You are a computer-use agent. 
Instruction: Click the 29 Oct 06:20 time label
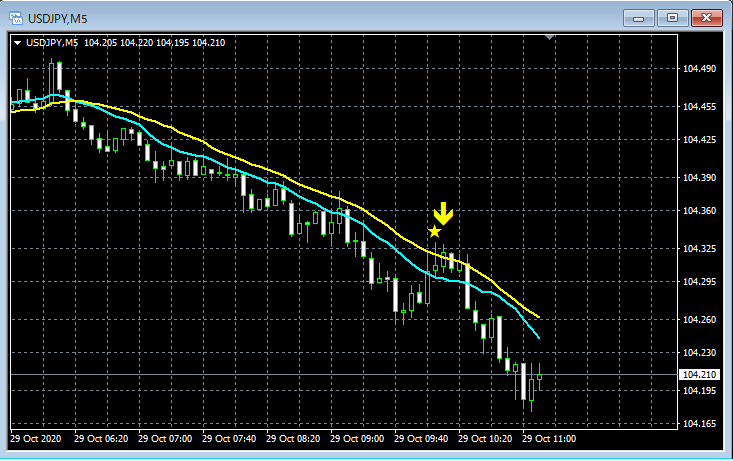tap(101, 439)
